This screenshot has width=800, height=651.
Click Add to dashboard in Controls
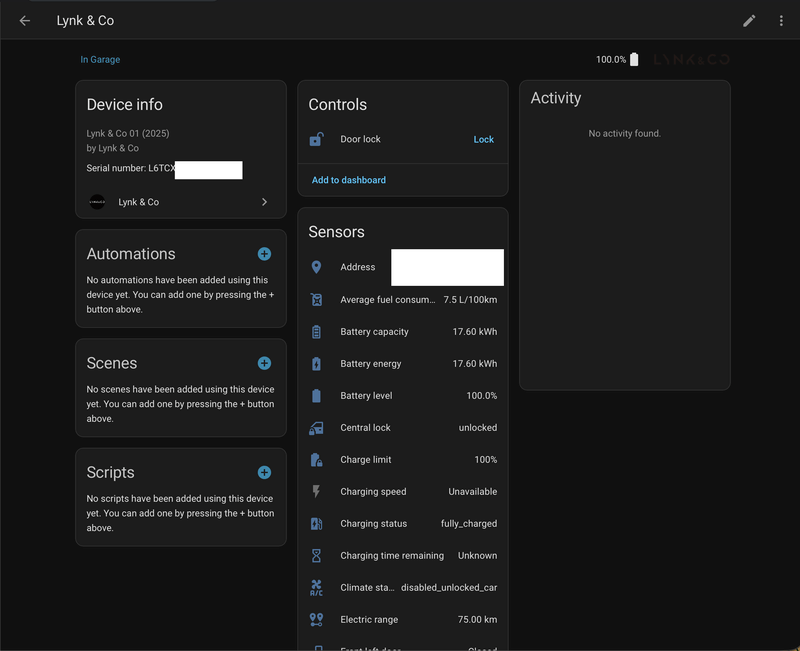tap(348, 180)
